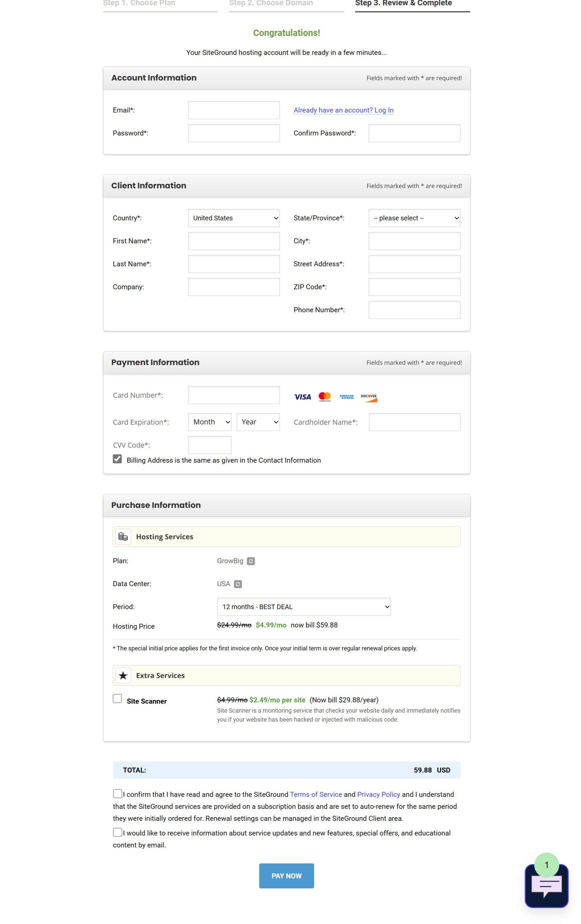
Task: Click the $4.99/mo green hosting price
Action: [271, 625]
